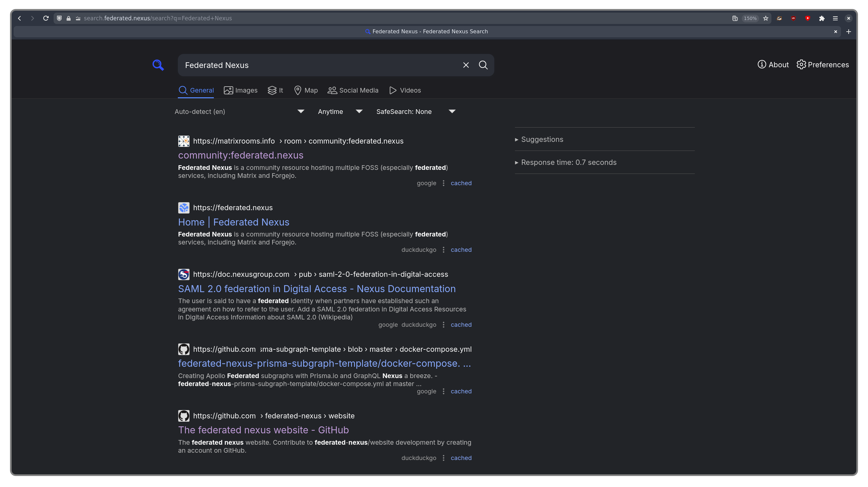The width and height of the screenshot is (868, 487).
Task: Open more options dots for Home | Federated Nexus
Action: click(443, 250)
